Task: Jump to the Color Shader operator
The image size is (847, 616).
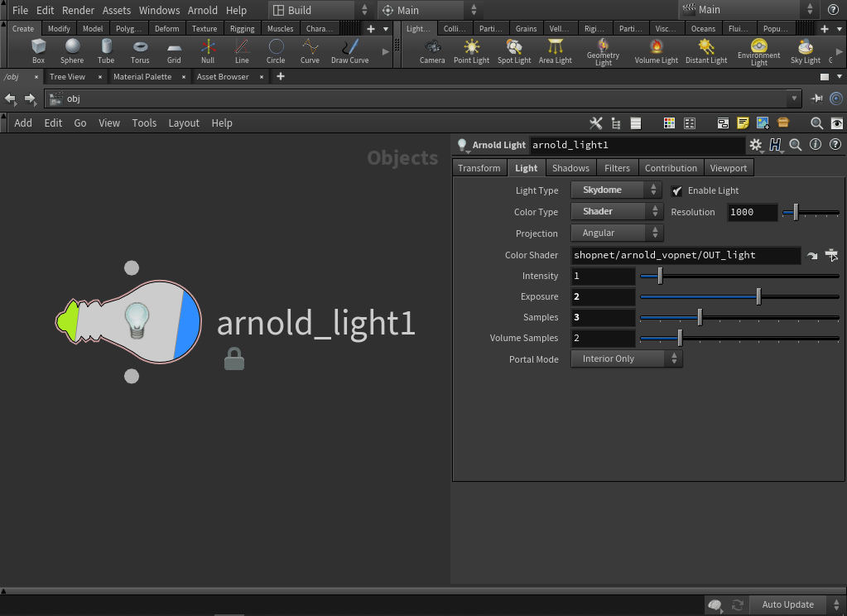Action: [x=812, y=256]
